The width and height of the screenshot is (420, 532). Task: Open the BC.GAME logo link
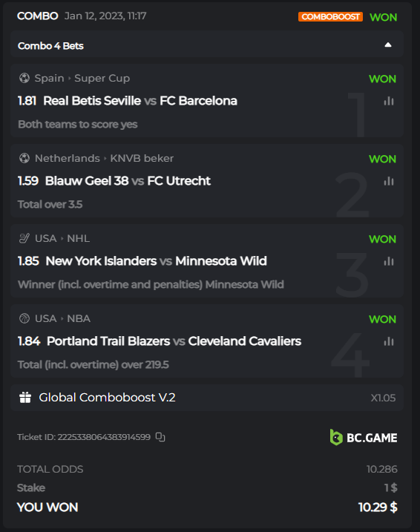(364, 437)
